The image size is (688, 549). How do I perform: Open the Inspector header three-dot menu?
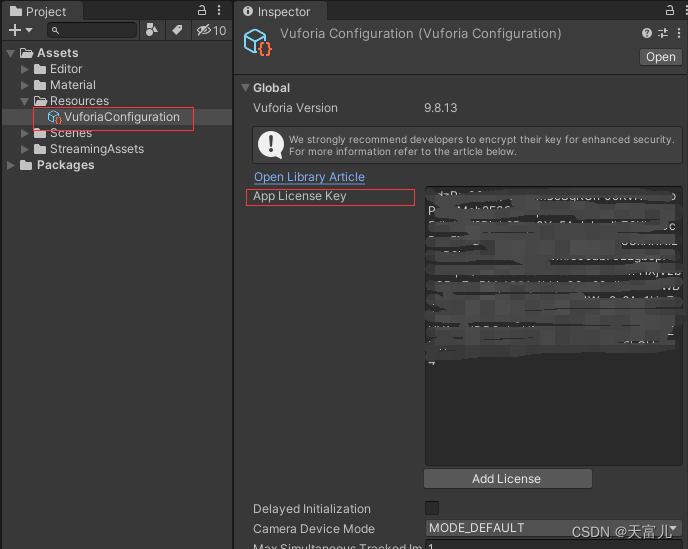(x=679, y=33)
